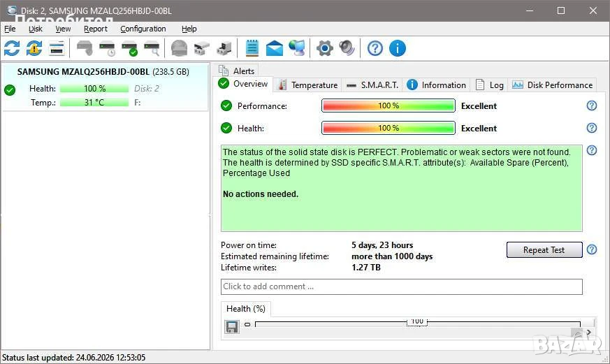Click the "F:" drive letter label

[x=138, y=103]
